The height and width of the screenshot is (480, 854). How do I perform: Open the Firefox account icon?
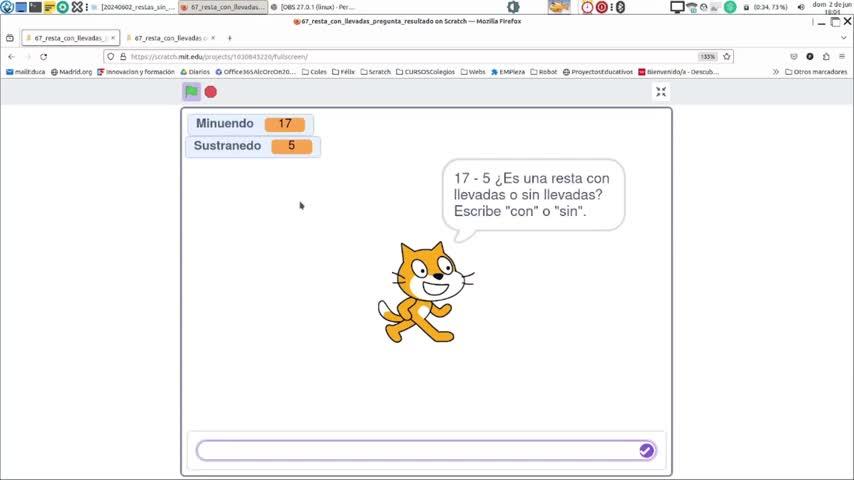pyautogui.click(x=810, y=57)
